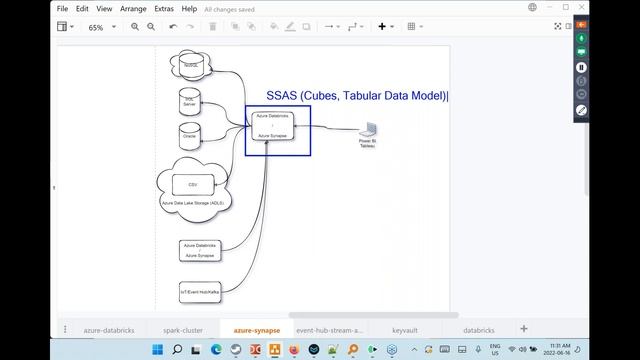Switch to the spark-cluster page tab
Viewport: 640px width, 360px height.
(x=182, y=330)
